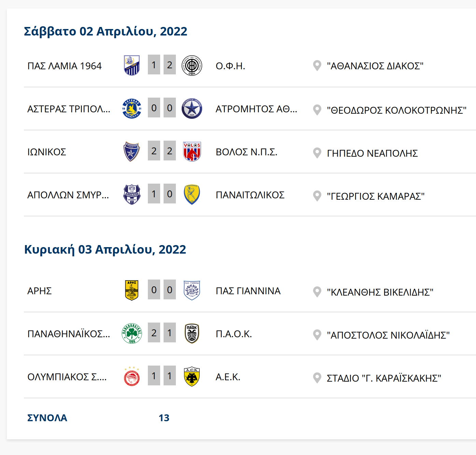Viewport: 476px width, 455px height.
Task: Click the PAOK black-and-white crest
Action: [192, 333]
